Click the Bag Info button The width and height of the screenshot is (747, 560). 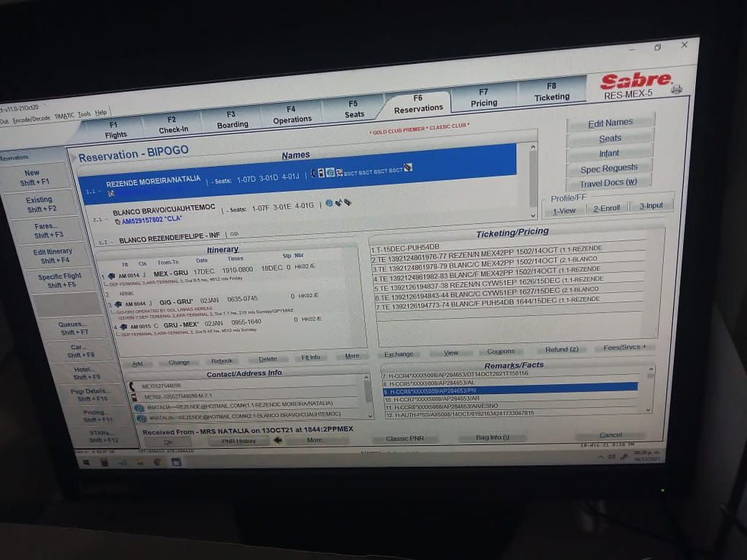pos(492,437)
